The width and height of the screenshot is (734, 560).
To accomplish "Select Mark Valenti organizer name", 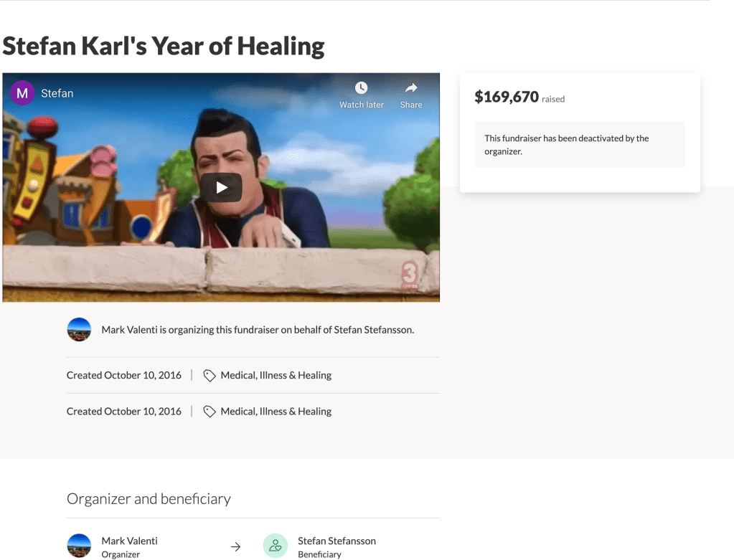I will [x=129, y=541].
